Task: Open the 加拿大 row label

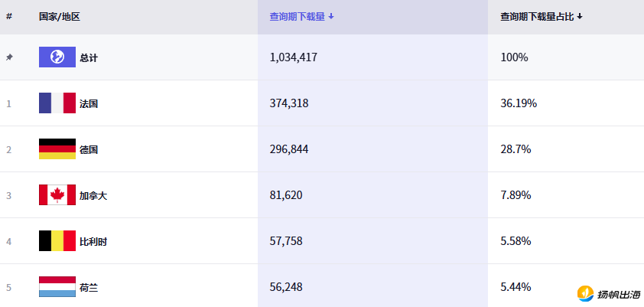Action: pyautogui.click(x=93, y=195)
